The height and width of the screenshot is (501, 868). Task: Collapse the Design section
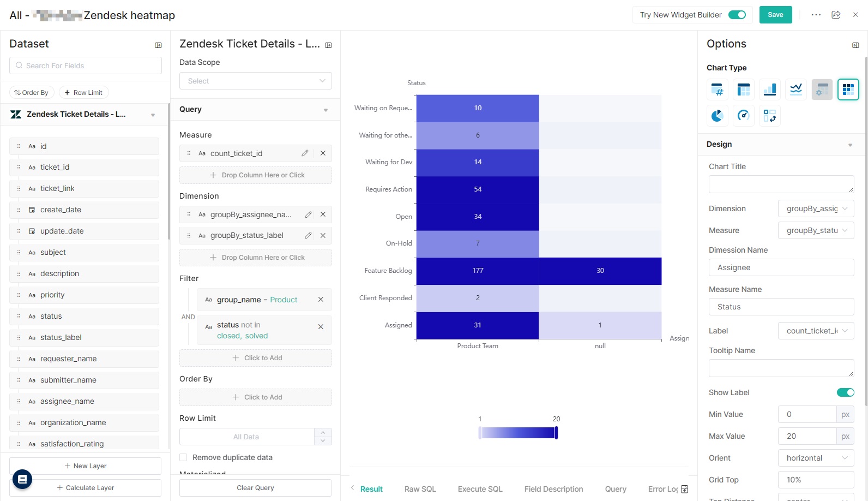pyautogui.click(x=849, y=145)
